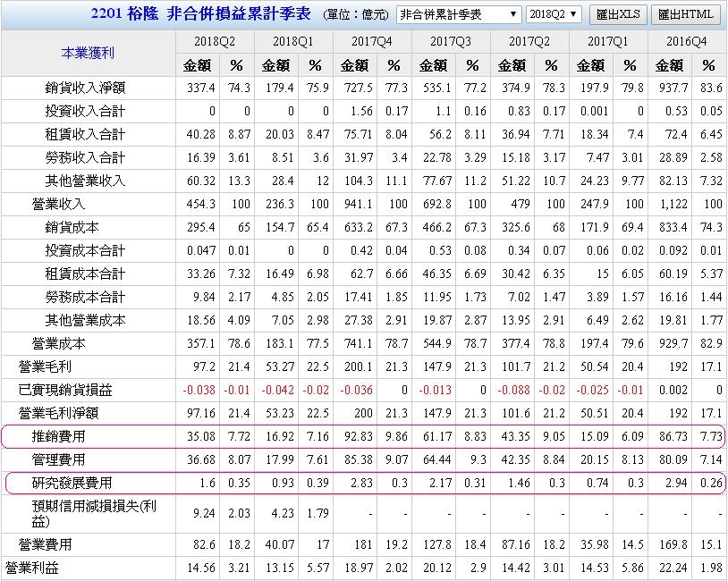
Task: Click the 2017Q4 column header
Action: (x=372, y=41)
